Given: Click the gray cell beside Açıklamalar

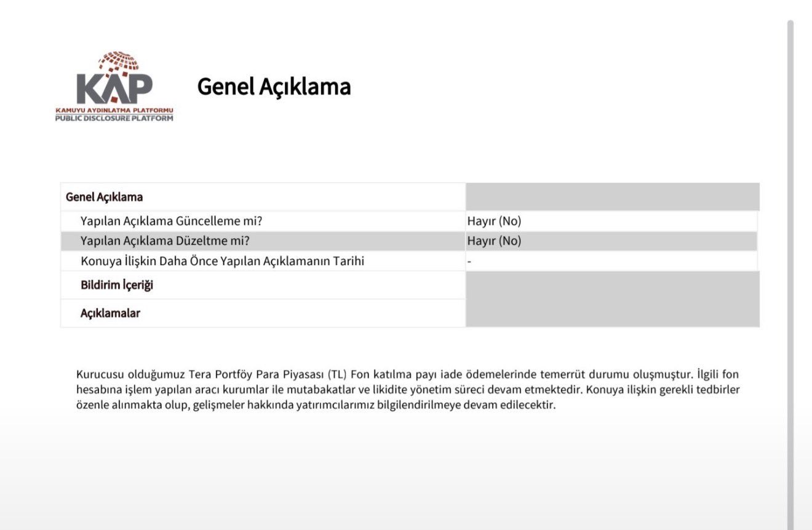Looking at the screenshot, I should click(x=613, y=313).
